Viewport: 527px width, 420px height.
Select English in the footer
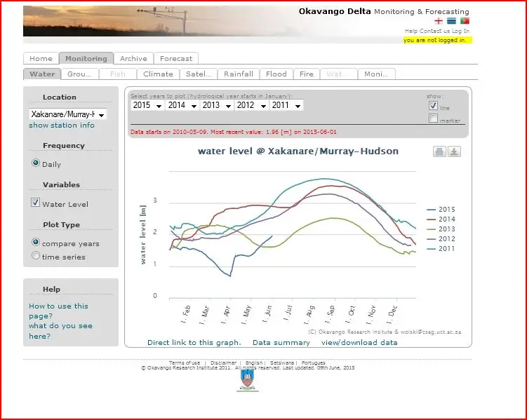pyautogui.click(x=254, y=363)
